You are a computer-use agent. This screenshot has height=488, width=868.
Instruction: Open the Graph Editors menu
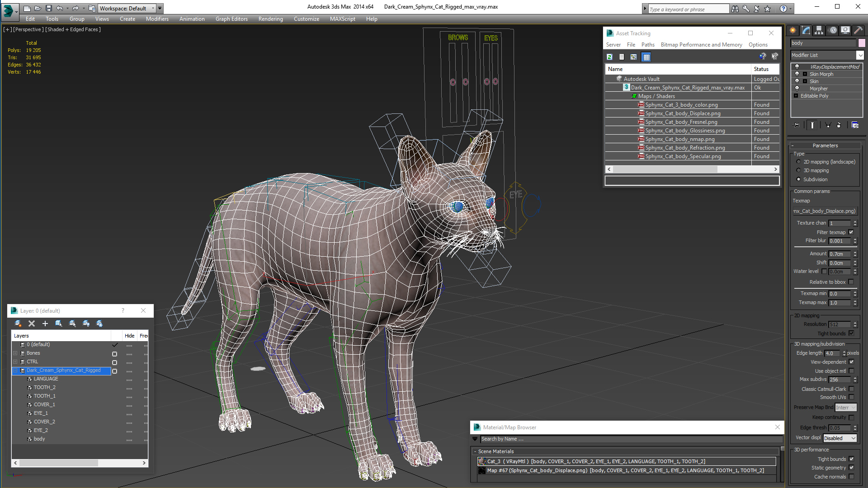(x=231, y=19)
